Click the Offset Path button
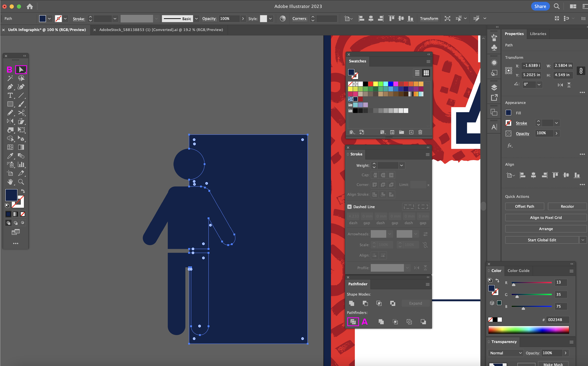This screenshot has width=588, height=366. coord(524,207)
